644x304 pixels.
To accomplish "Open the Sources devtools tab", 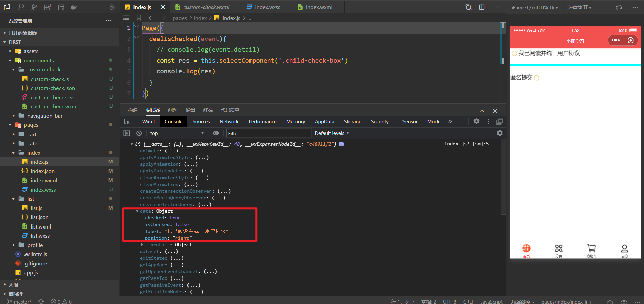I will click(201, 121).
